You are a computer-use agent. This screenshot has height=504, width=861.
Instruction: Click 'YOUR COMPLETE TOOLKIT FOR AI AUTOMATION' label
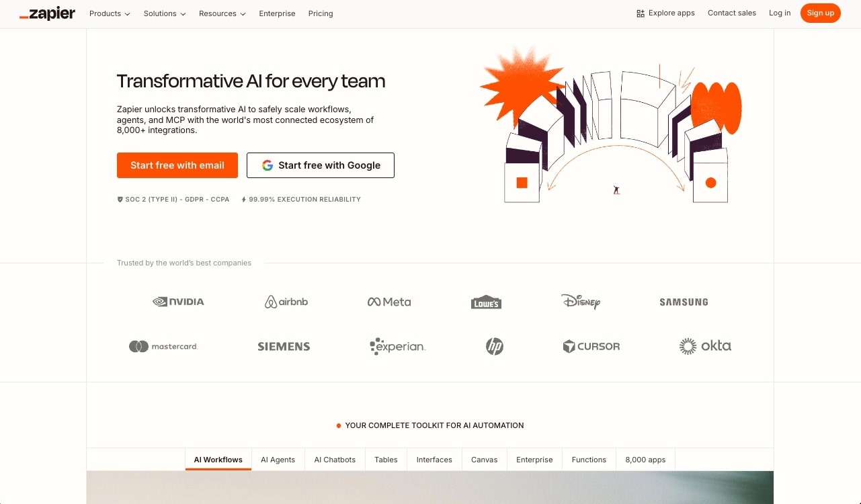pos(434,425)
